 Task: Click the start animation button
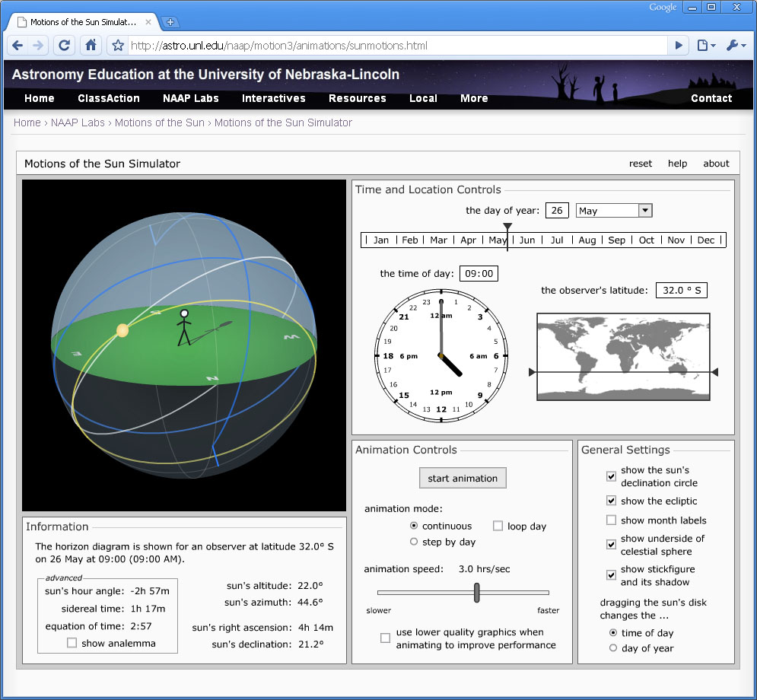[x=463, y=478]
